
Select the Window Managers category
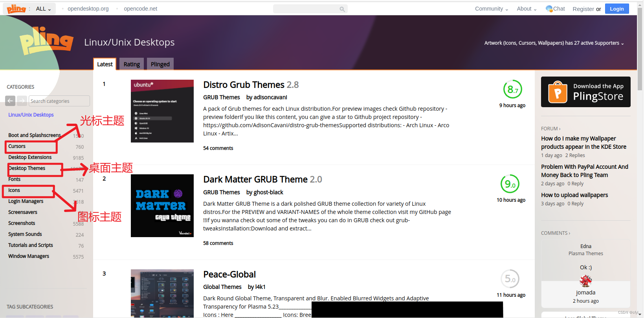pyautogui.click(x=29, y=256)
